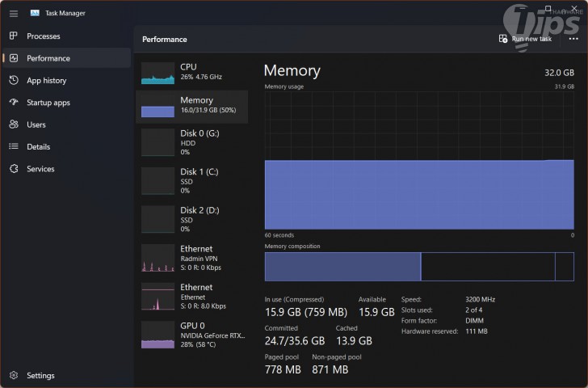Open App history page
The height and width of the screenshot is (388, 588).
pos(67,80)
